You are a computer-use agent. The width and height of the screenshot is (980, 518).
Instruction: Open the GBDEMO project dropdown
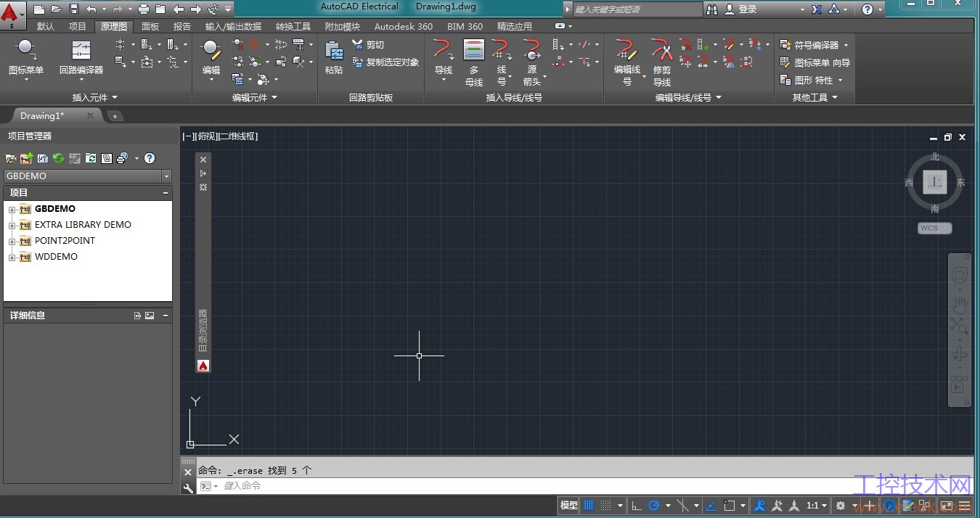[x=166, y=176]
